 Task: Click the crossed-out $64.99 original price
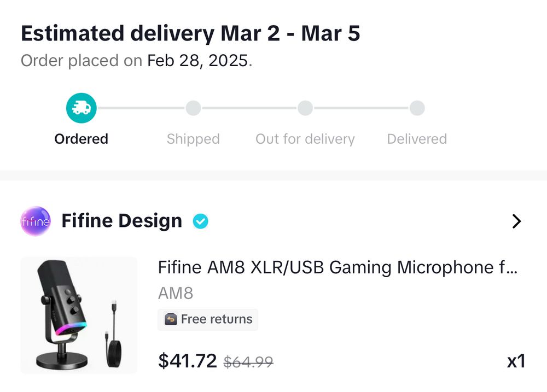[x=248, y=361]
